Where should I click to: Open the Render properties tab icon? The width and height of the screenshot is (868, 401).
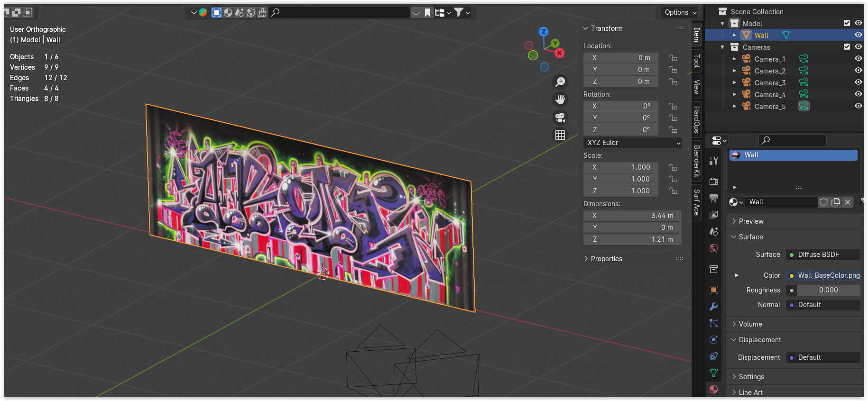tap(713, 181)
